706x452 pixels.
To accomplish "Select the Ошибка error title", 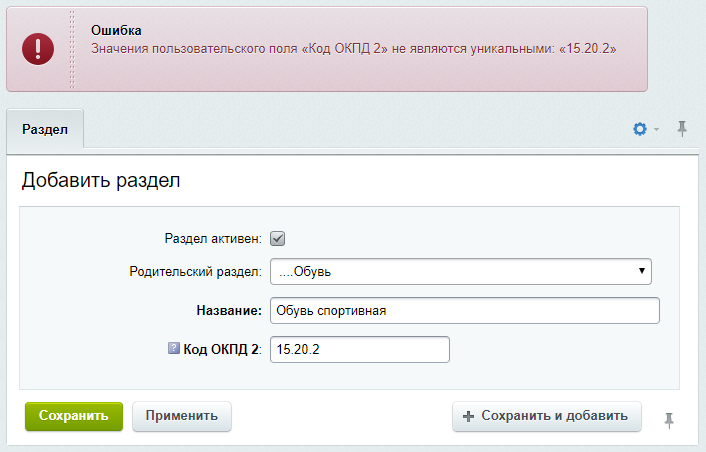I will pyautogui.click(x=115, y=31).
